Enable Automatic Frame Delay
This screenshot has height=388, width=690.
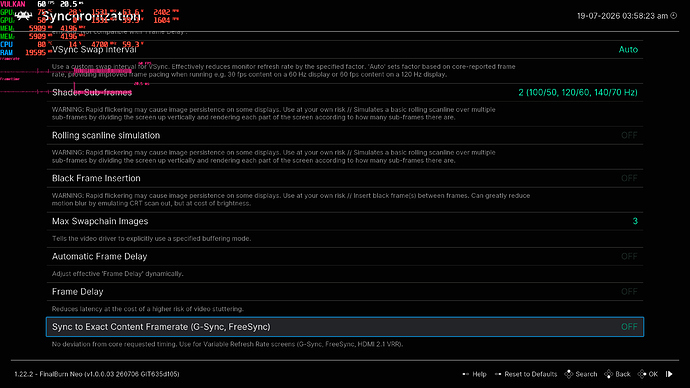pyautogui.click(x=345, y=256)
